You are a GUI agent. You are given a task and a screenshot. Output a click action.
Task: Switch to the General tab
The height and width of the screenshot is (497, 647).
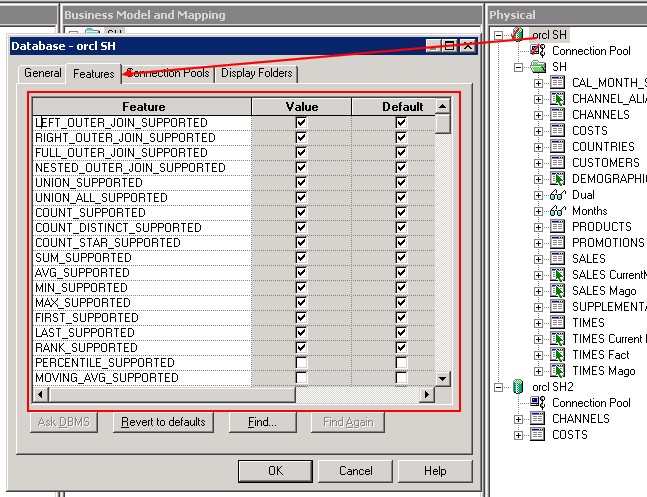(x=42, y=73)
